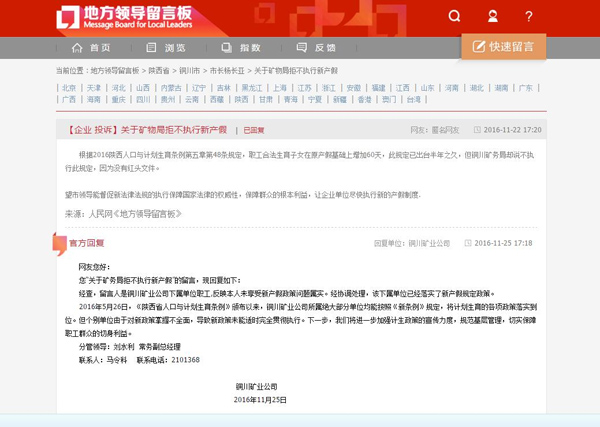This screenshot has height=427, width=600.
Task: Select 广东 province link
Action: click(526, 88)
